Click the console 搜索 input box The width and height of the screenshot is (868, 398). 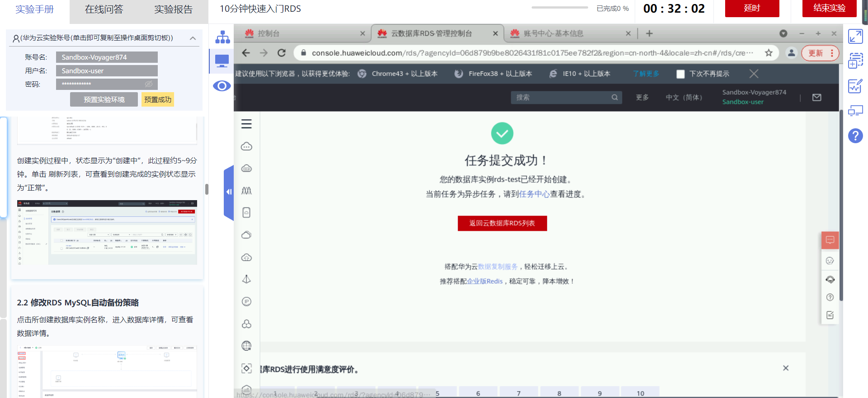tap(566, 98)
